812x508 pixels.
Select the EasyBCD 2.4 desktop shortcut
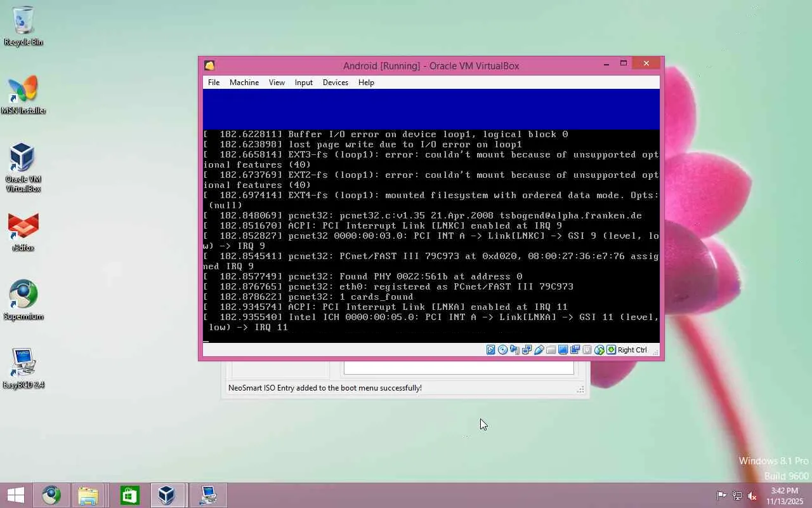pos(23,368)
